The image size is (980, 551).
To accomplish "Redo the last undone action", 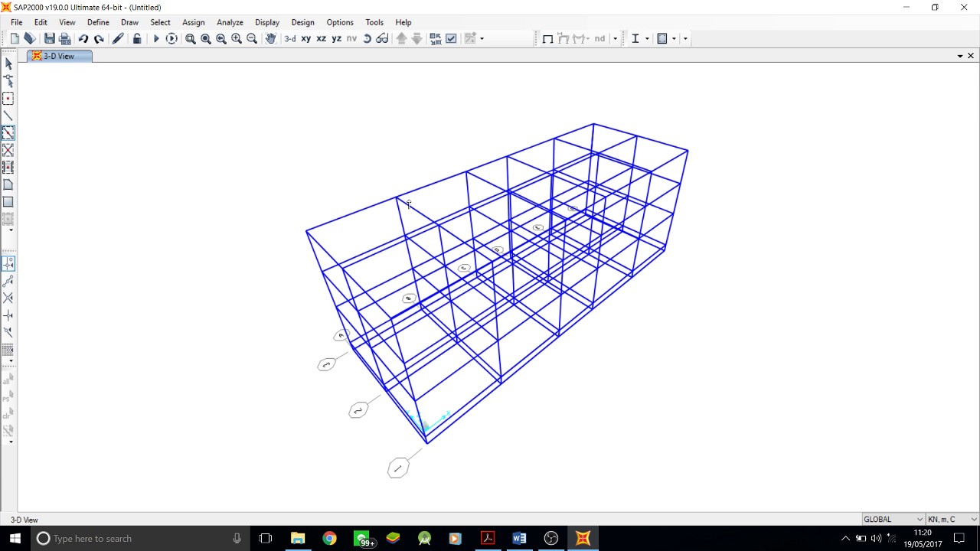I will [99, 38].
